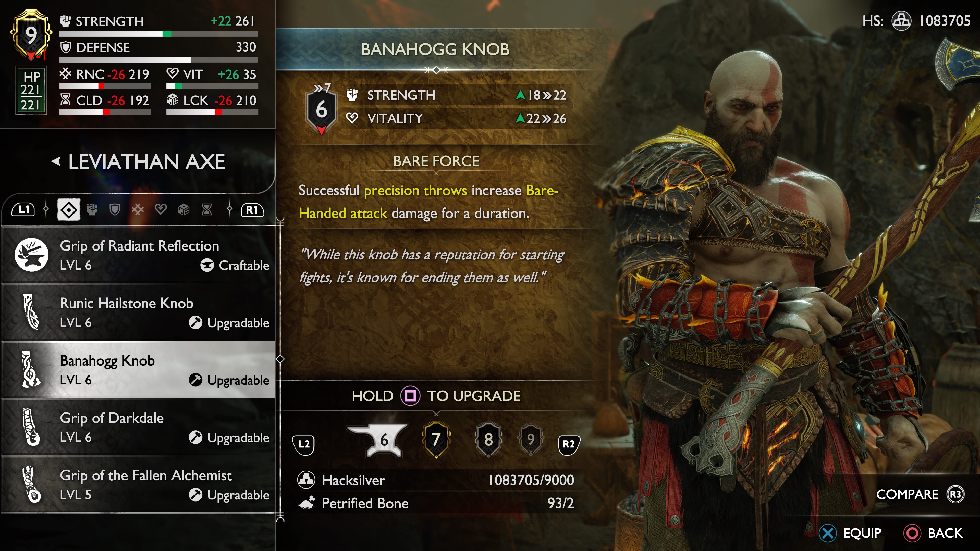Viewport: 980px width, 551px height.
Task: Switch to previous tab with L1
Action: 23,209
